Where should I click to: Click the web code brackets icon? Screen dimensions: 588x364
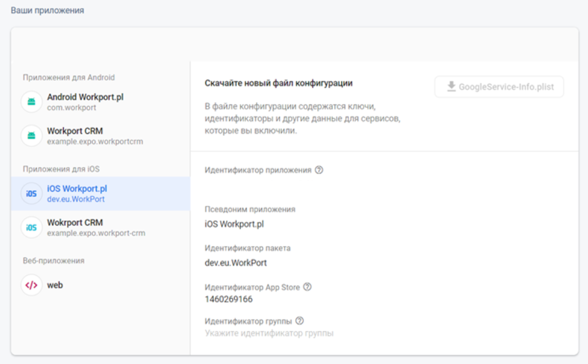[32, 285]
